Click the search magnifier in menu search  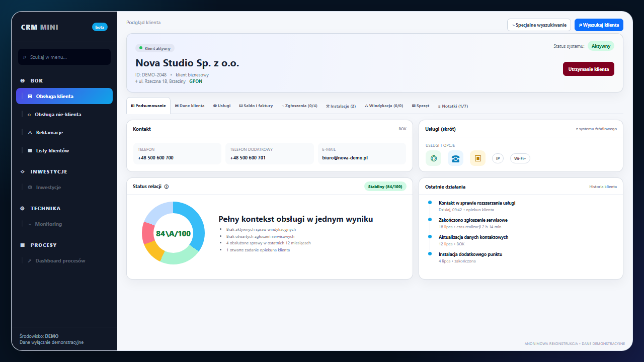tap(25, 57)
